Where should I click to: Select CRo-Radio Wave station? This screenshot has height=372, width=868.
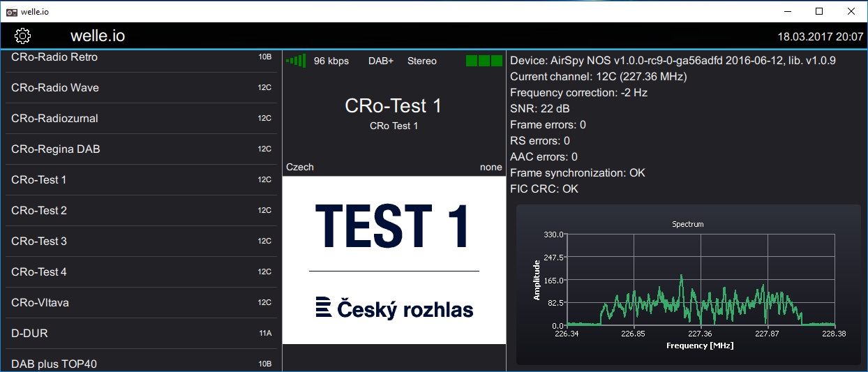(x=141, y=88)
